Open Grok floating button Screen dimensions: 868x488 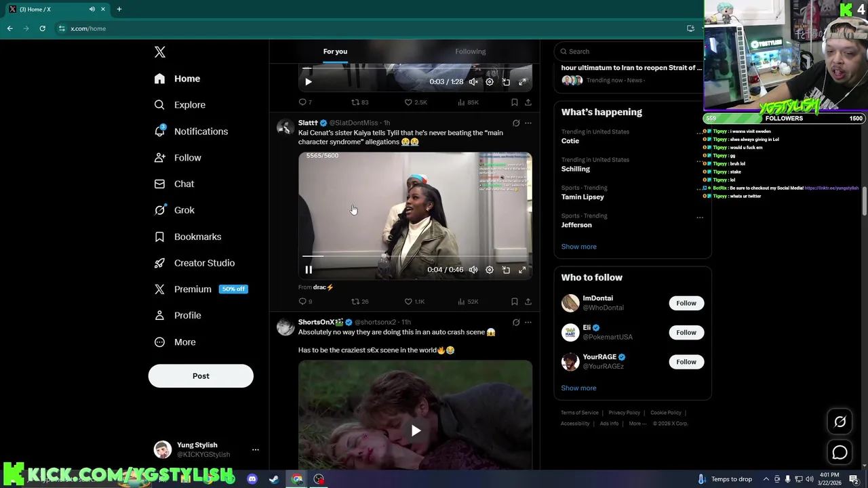840,422
